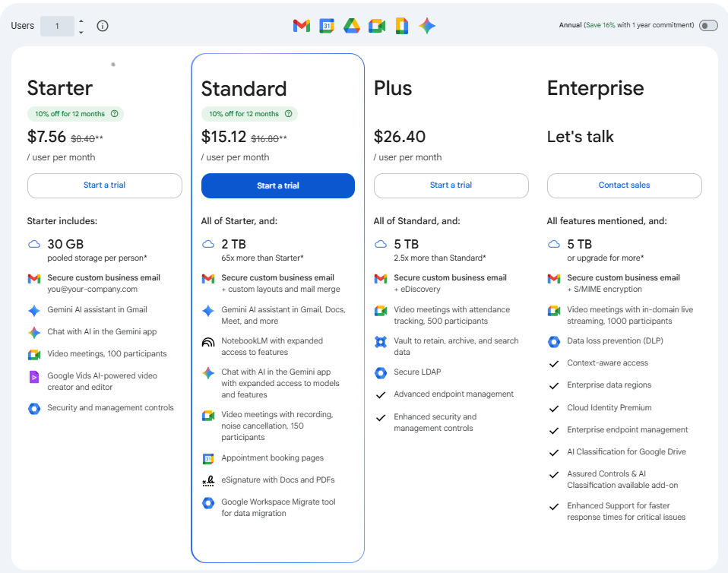Start a trial for Starter plan
The height and width of the screenshot is (573, 728).
[x=104, y=185]
